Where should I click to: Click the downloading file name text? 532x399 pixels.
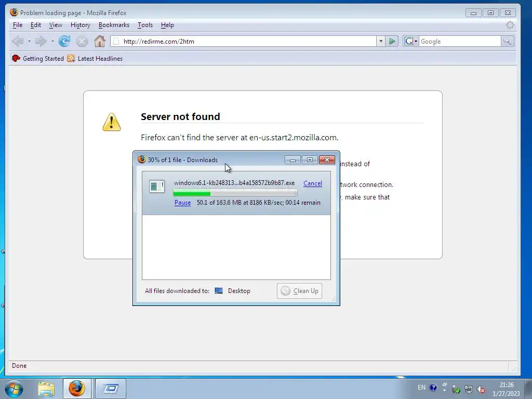pyautogui.click(x=234, y=183)
